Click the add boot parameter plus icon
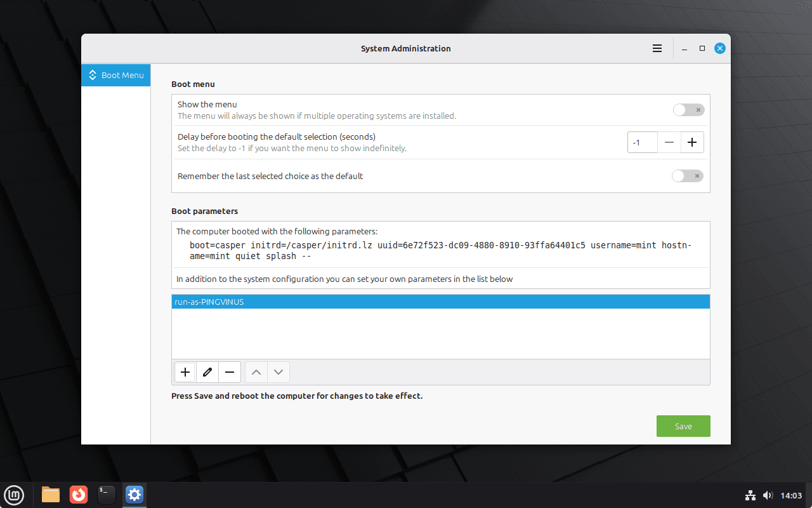812x508 pixels. [185, 372]
